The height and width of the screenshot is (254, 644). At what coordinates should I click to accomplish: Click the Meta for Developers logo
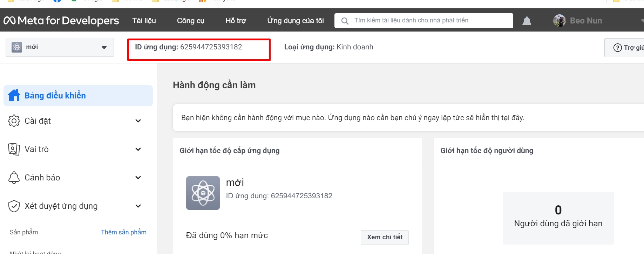tap(61, 21)
